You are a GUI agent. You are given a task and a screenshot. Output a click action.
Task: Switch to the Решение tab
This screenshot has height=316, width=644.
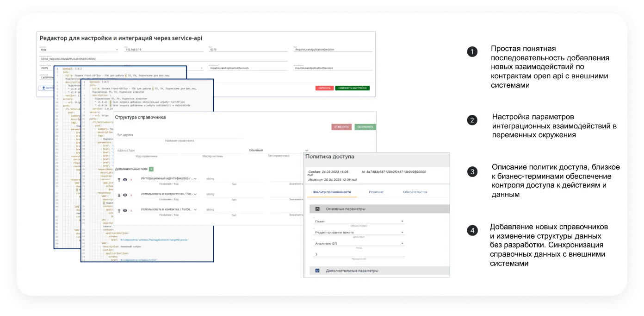point(376,192)
